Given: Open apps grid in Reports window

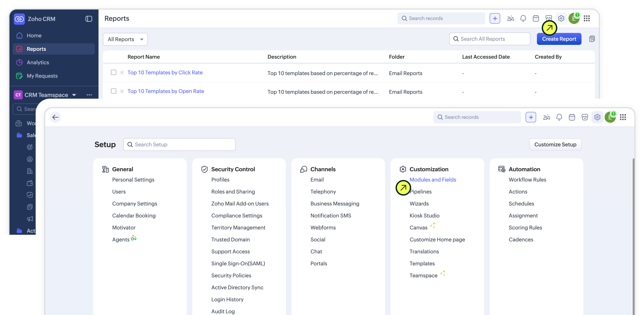Looking at the screenshot, I should point(587,18).
